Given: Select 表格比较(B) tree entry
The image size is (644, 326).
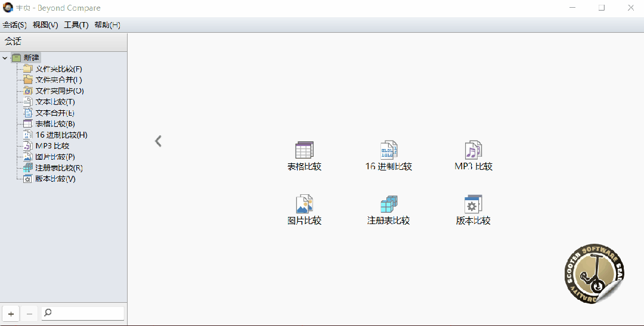Looking at the screenshot, I should point(55,123).
